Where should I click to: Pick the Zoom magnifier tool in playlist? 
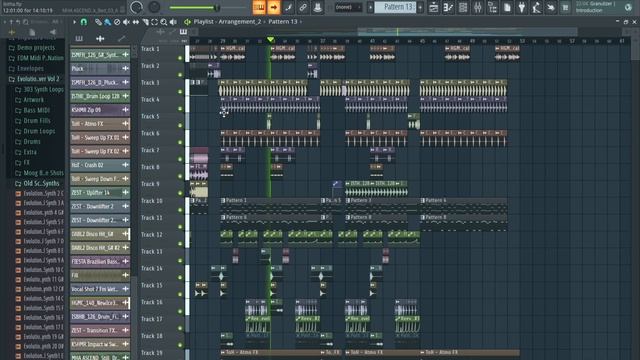tap(164, 22)
